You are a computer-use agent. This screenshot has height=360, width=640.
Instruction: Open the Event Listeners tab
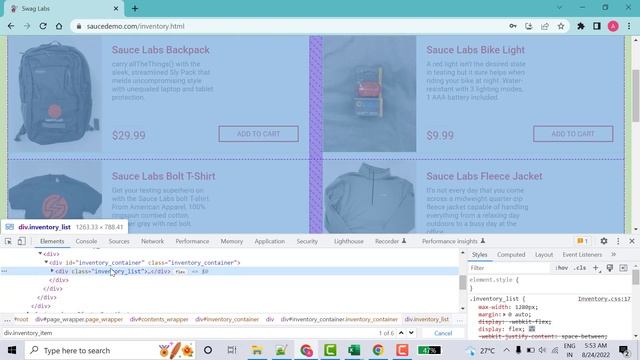(x=582, y=254)
